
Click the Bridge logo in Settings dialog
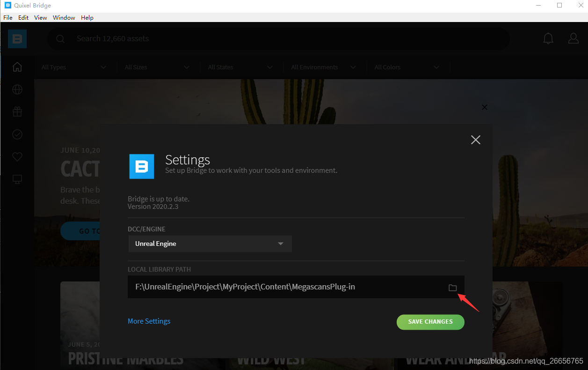click(142, 166)
